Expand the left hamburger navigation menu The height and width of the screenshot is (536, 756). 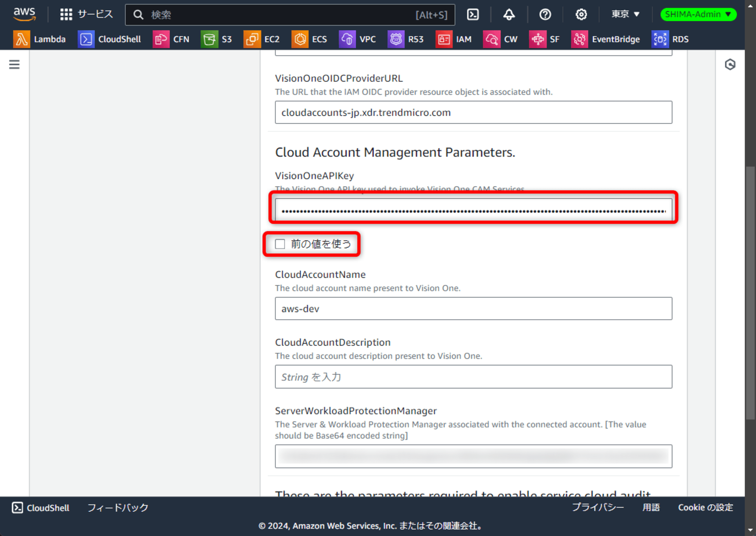click(x=14, y=64)
